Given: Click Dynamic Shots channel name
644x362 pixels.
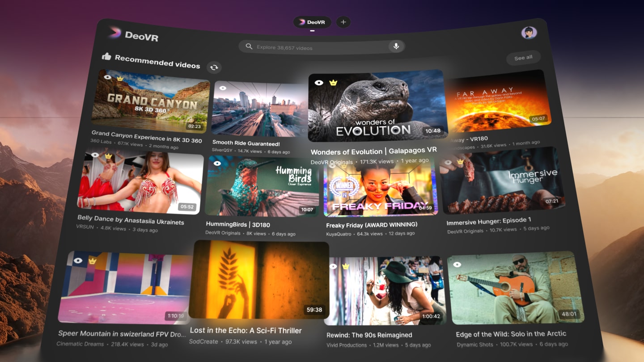Looking at the screenshot, I should (x=475, y=345).
